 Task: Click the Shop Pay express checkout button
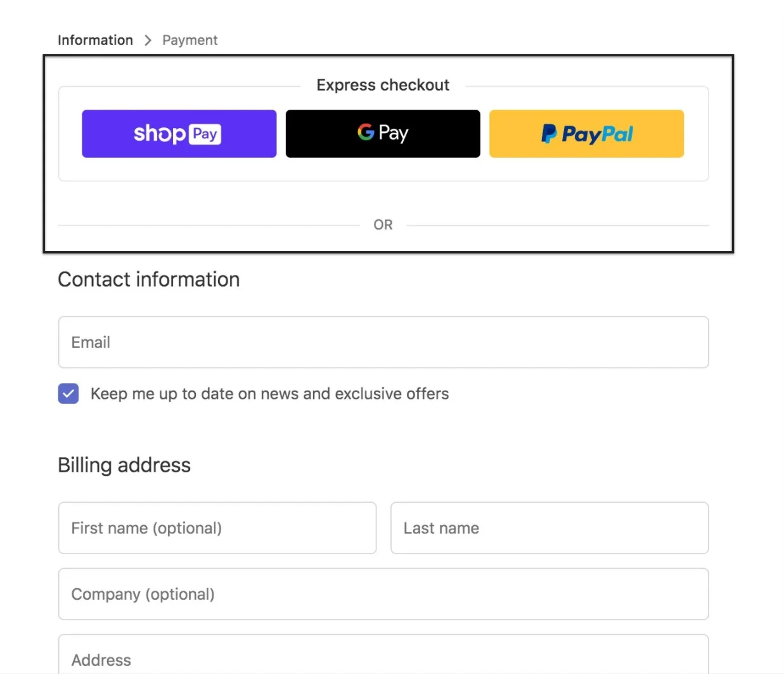pos(179,134)
